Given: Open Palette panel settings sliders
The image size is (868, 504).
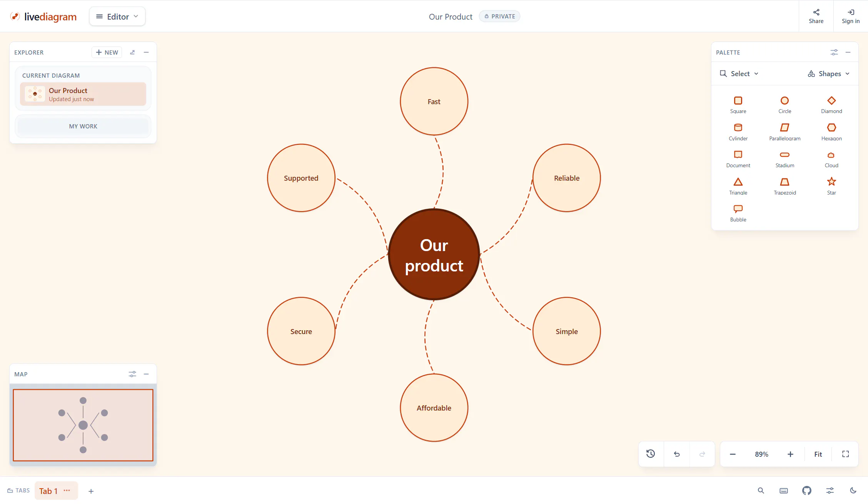Looking at the screenshot, I should [x=834, y=52].
